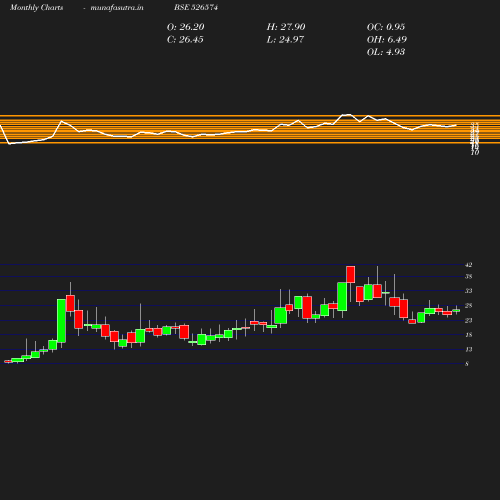This screenshot has width=500, height=500.
Task: Select the close value "C: 26.45"
Action: tap(185, 40)
